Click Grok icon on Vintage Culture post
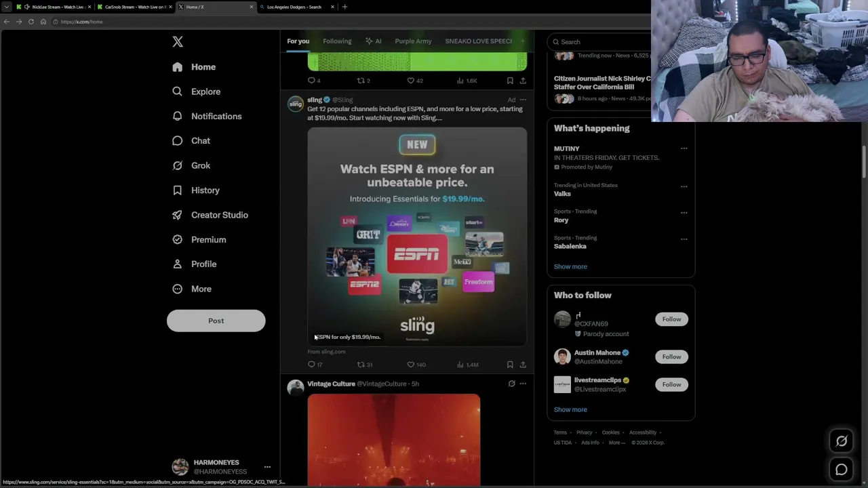 pos(511,384)
